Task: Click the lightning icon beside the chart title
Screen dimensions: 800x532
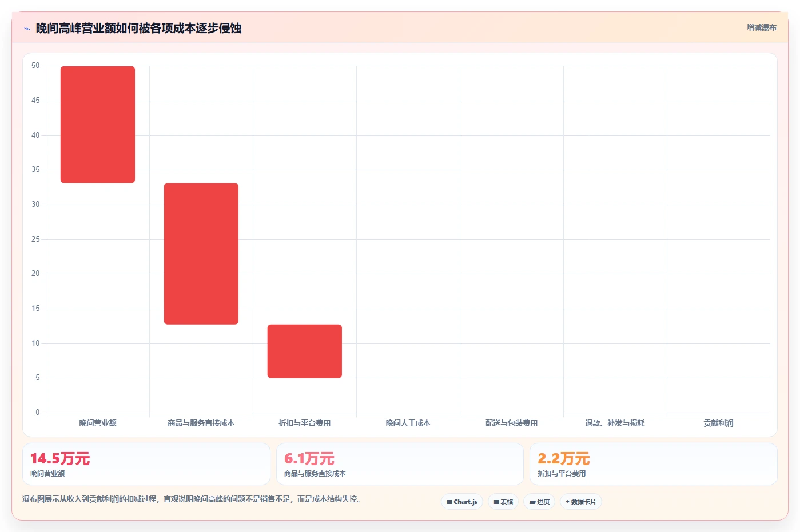Action: [27, 29]
